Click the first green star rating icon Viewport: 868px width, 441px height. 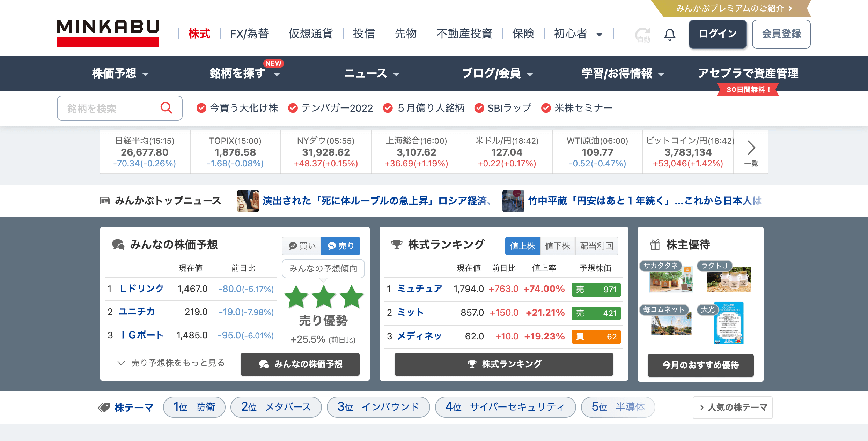pyautogui.click(x=296, y=297)
